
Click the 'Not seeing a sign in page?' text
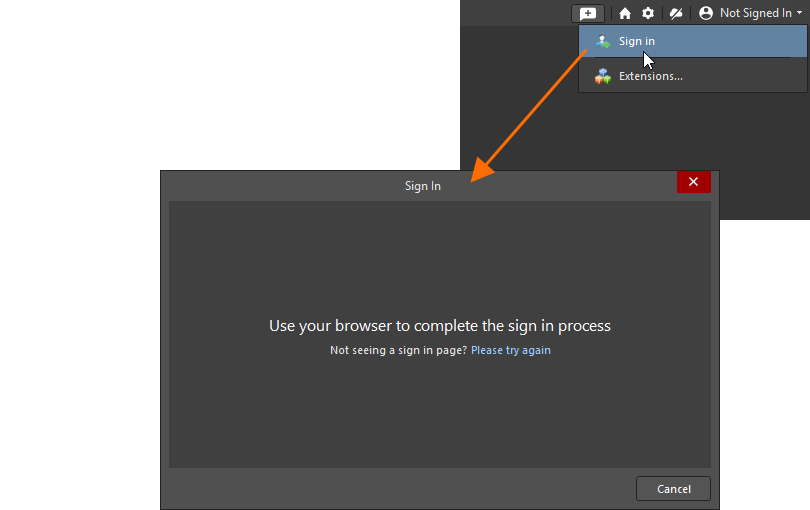pos(398,350)
